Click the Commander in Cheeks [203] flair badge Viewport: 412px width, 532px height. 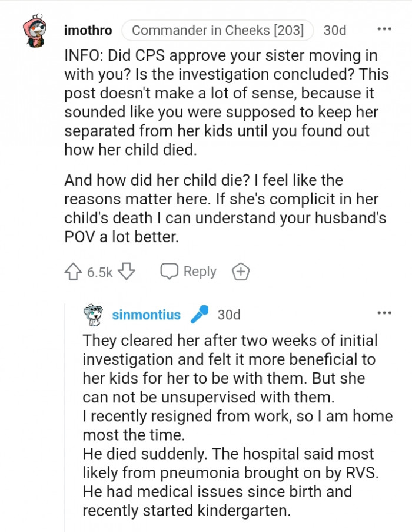tap(219, 30)
